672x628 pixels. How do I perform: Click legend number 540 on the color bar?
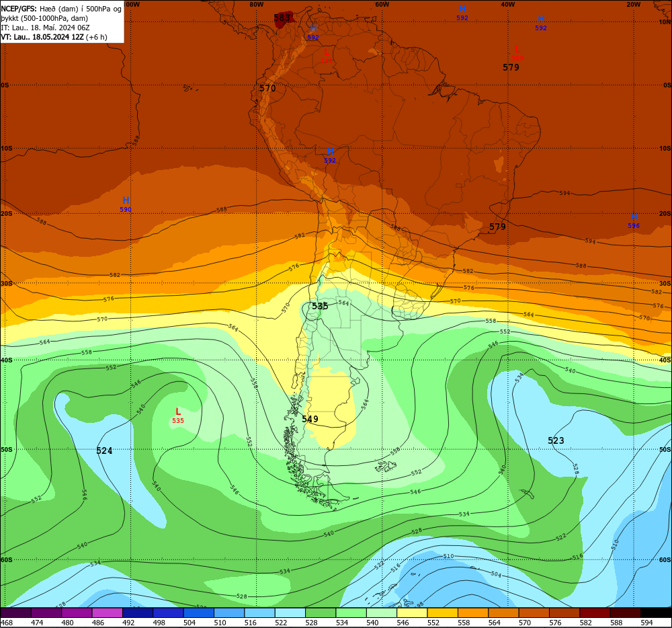click(x=372, y=623)
